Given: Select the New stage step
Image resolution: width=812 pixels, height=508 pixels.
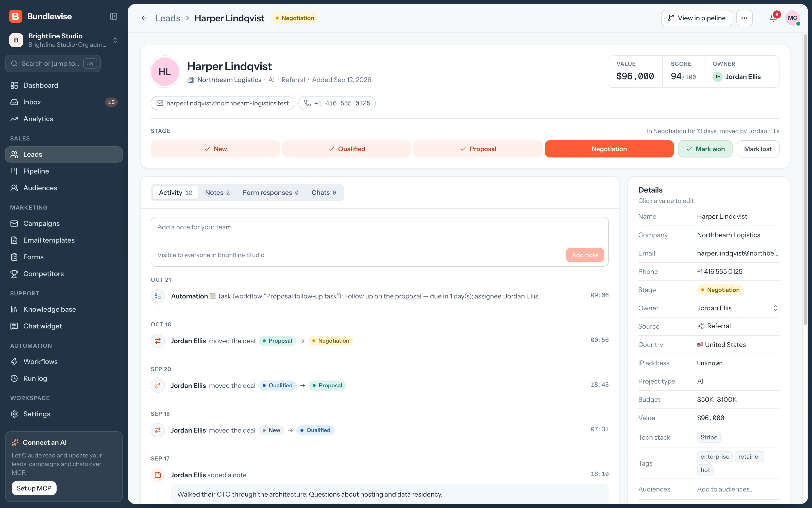Looking at the screenshot, I should 215,149.
